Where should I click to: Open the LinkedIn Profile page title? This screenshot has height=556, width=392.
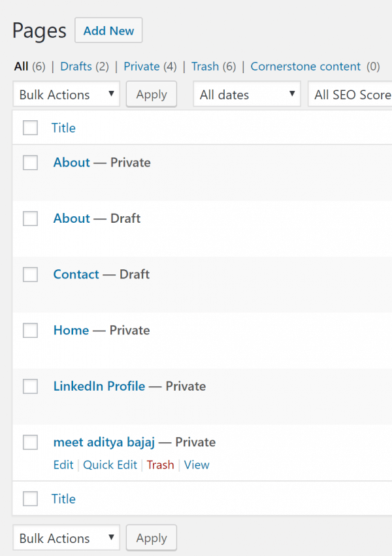tap(99, 386)
